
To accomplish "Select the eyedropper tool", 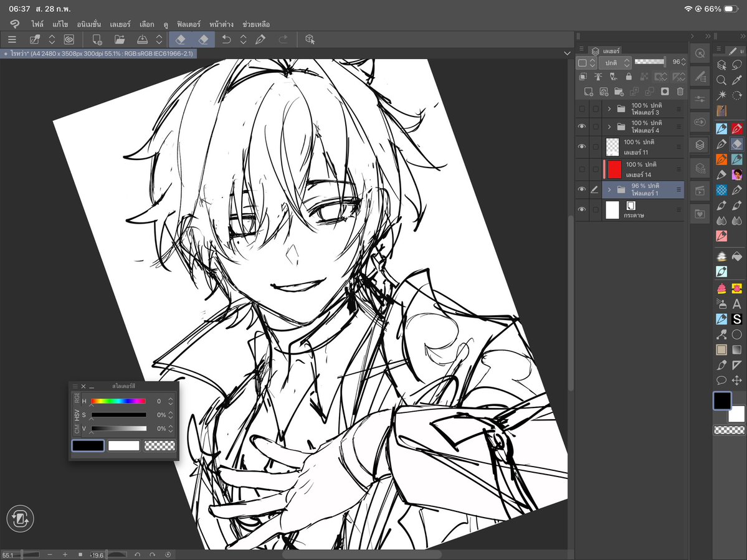I will pyautogui.click(x=737, y=80).
